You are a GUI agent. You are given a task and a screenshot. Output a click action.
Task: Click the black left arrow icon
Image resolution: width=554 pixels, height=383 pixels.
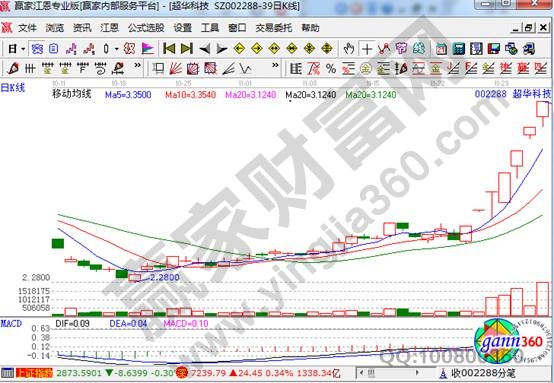[205, 49]
